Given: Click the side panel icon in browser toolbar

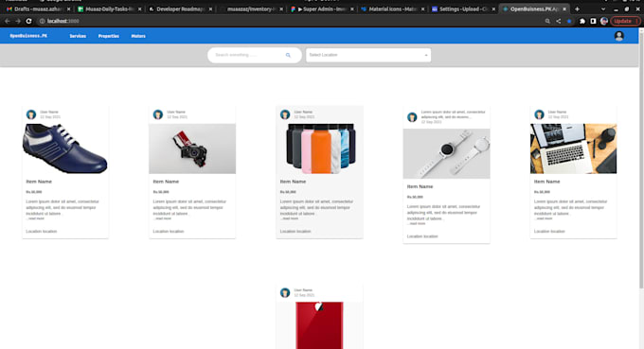Looking at the screenshot, I should click(593, 21).
